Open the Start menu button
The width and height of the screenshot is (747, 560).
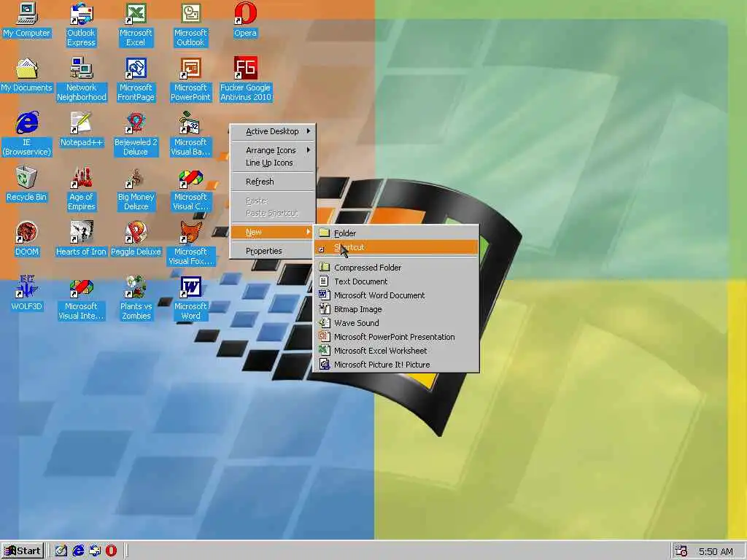23,551
